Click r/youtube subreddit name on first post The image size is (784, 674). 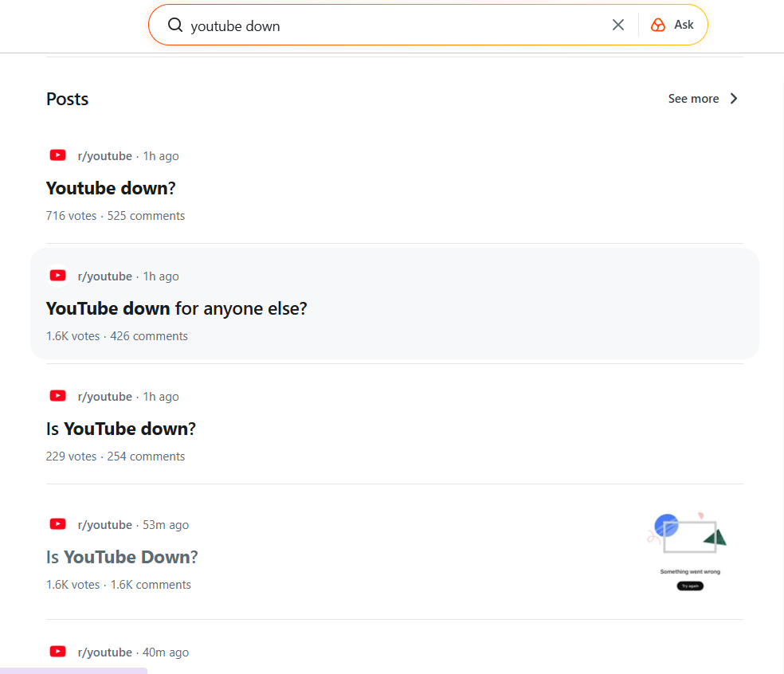(x=104, y=156)
